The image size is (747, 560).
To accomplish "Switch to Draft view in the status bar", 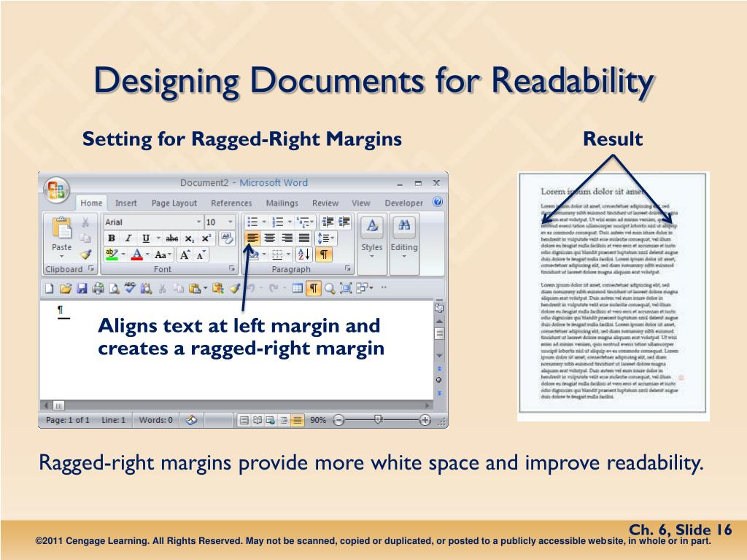I will [296, 419].
